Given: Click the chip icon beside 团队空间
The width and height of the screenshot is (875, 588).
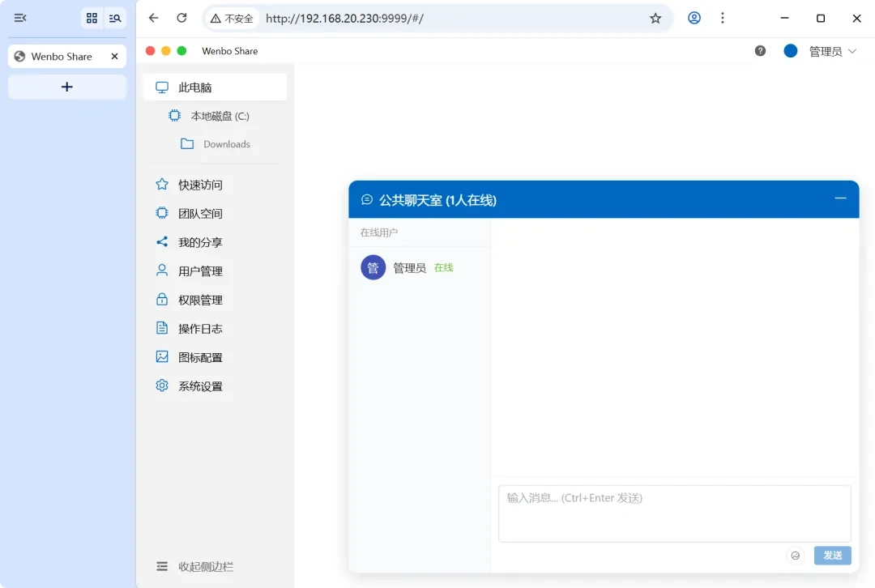Looking at the screenshot, I should point(162,212).
